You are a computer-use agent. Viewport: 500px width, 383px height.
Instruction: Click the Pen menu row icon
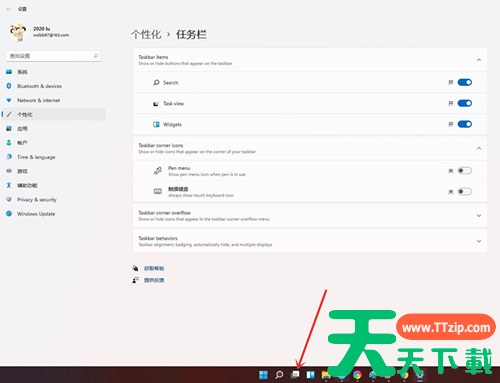[158, 171]
